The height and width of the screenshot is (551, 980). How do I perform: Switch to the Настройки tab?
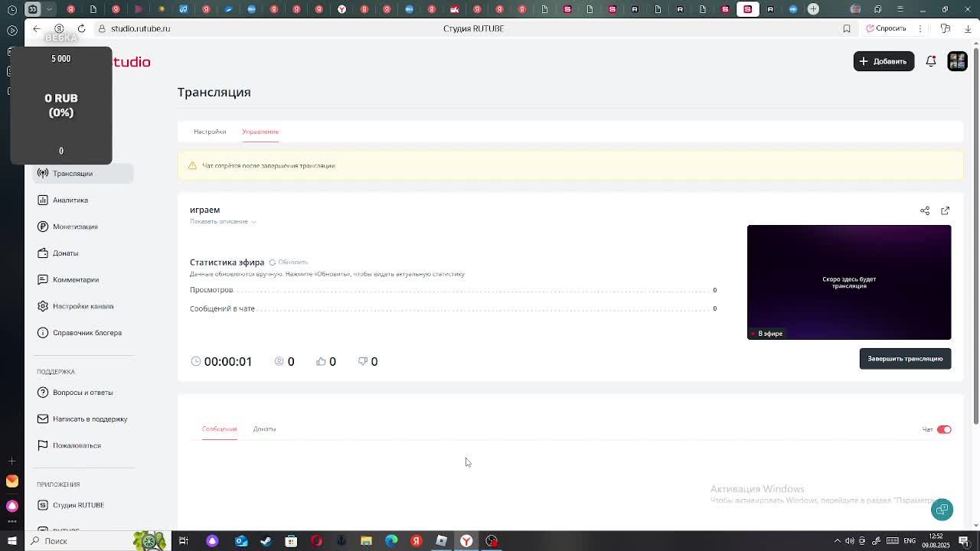tap(210, 132)
